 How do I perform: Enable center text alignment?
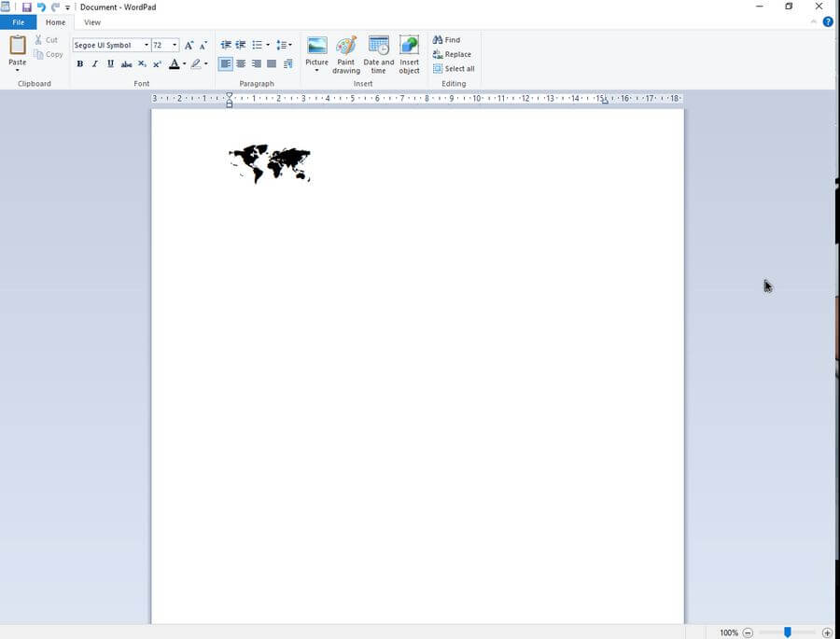241,64
